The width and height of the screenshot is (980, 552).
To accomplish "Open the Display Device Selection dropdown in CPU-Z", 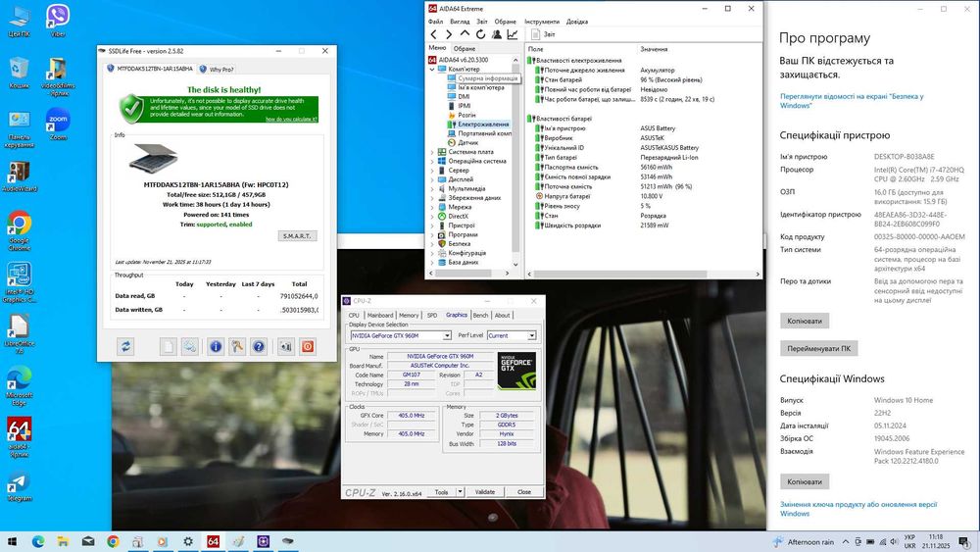I will pyautogui.click(x=447, y=335).
